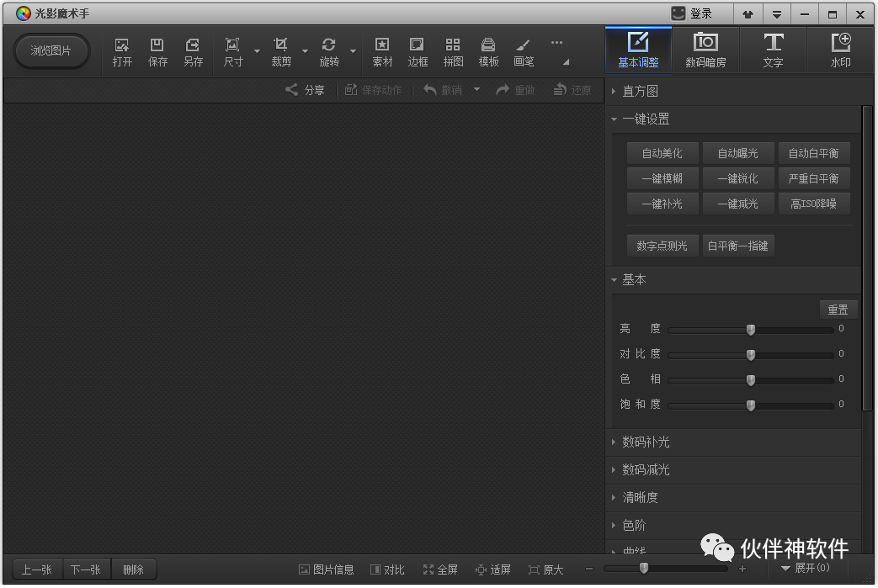This screenshot has height=588, width=878.
Task: Select the 画笔 brush tool
Action: click(524, 53)
